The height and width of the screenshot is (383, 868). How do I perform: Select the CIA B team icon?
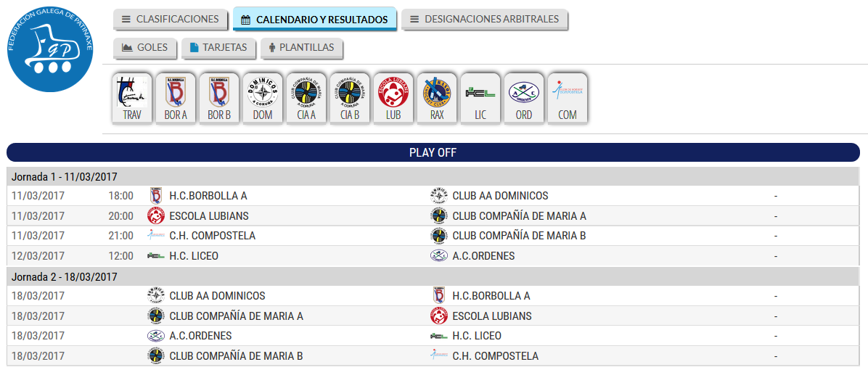tap(350, 99)
